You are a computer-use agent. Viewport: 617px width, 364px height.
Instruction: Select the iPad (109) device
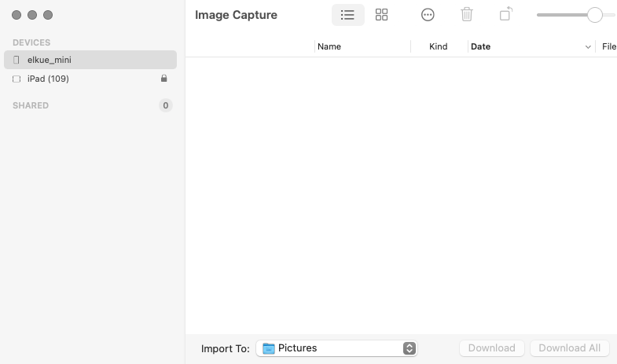click(x=48, y=79)
